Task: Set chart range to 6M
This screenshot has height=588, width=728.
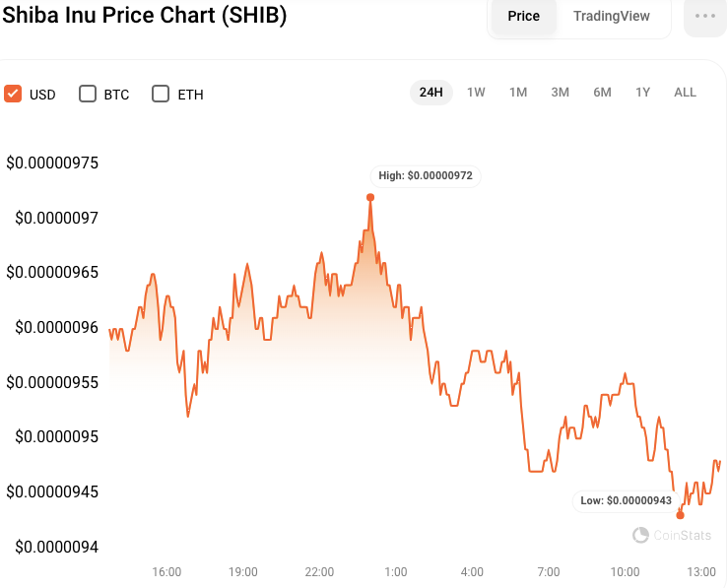Action: pos(602,93)
